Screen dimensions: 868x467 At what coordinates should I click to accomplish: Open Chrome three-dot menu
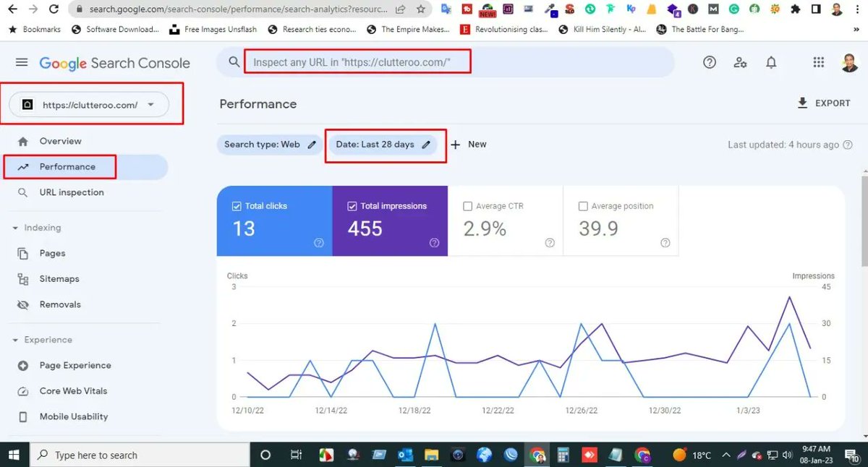click(x=858, y=9)
